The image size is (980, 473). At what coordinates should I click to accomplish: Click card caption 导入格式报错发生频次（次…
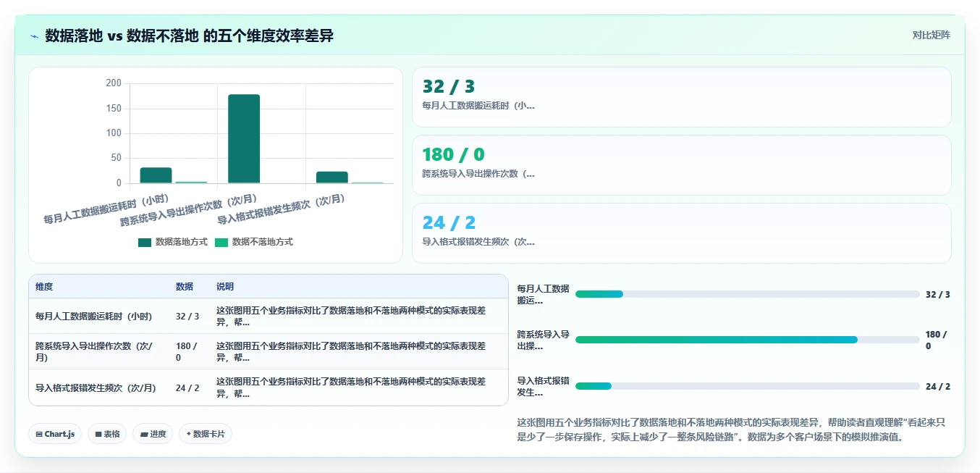[478, 242]
